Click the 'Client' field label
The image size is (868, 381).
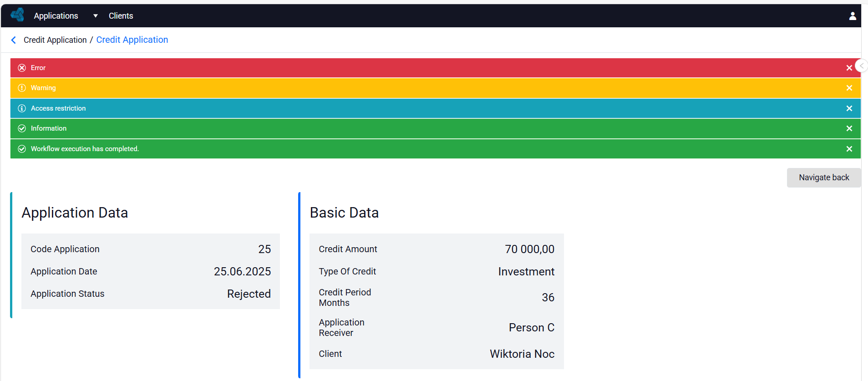click(x=330, y=354)
